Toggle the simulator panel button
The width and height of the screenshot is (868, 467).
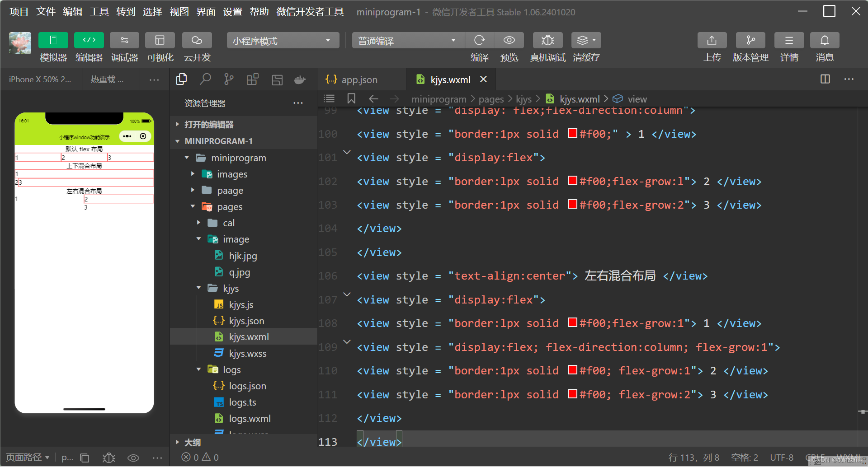tap(53, 40)
